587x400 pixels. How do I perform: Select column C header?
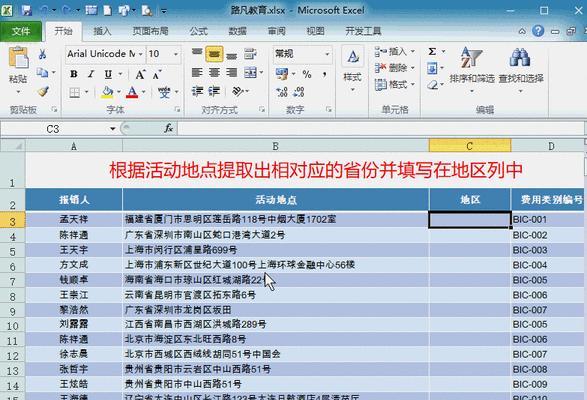[x=470, y=146]
